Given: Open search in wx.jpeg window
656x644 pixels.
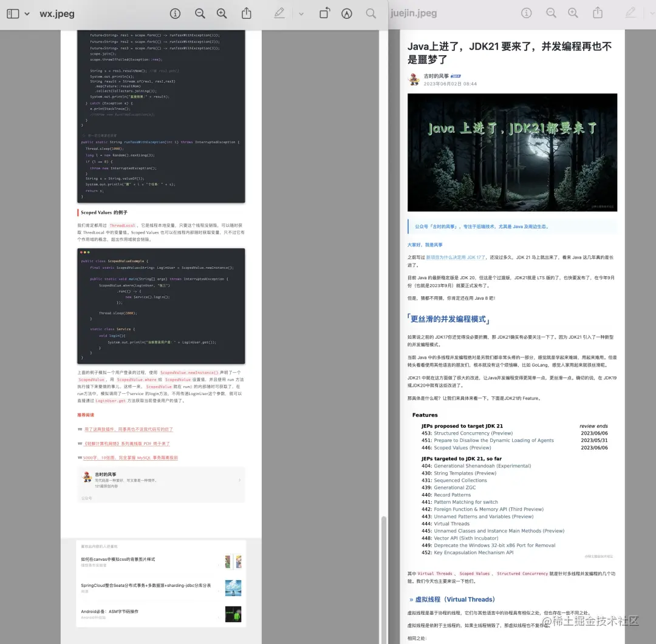Looking at the screenshot, I should (371, 14).
